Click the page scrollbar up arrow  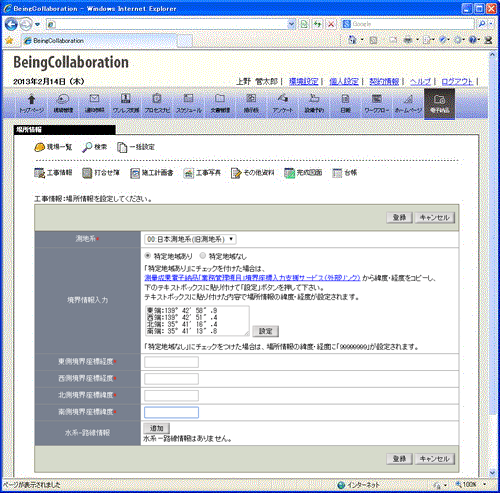coord(493,55)
